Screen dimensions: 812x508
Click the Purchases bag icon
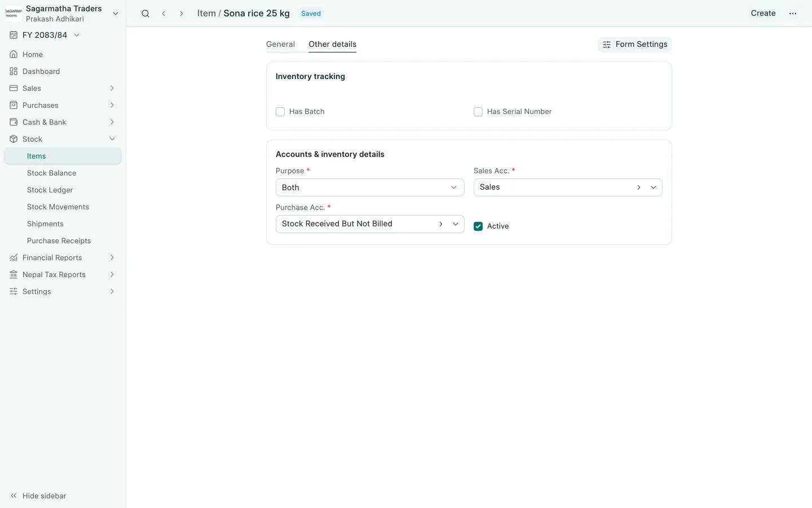click(14, 105)
